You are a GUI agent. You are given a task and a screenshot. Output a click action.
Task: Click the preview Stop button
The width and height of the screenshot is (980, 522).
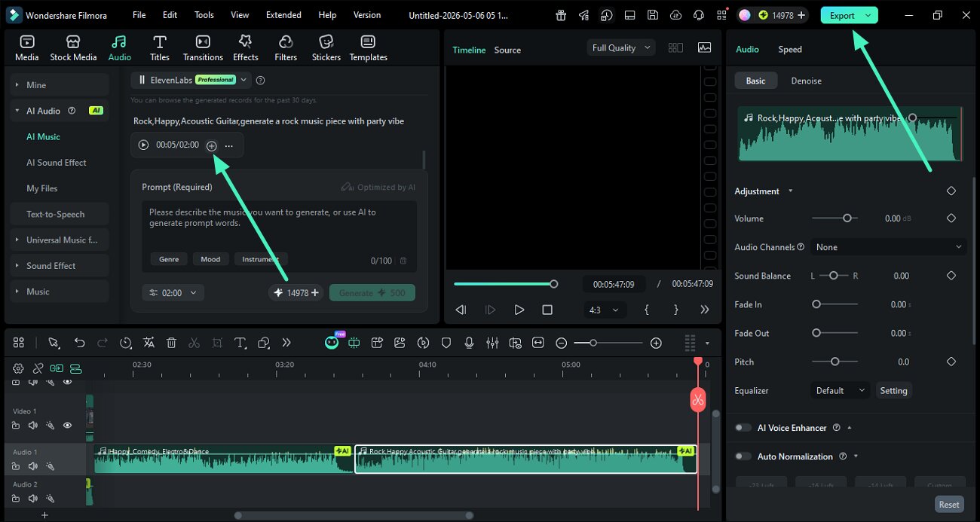[547, 310]
